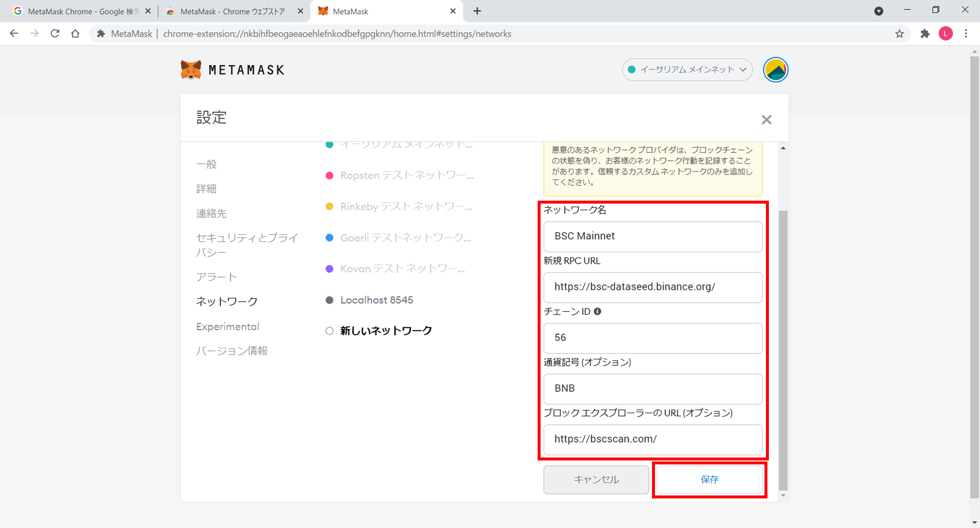Open a new browser tab

click(x=477, y=11)
